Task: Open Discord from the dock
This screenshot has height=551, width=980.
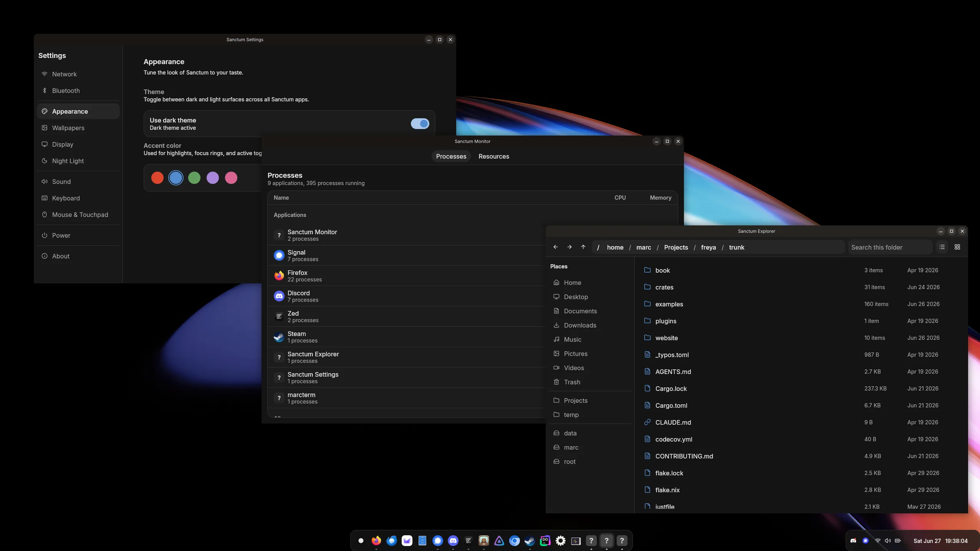Action: (453, 541)
